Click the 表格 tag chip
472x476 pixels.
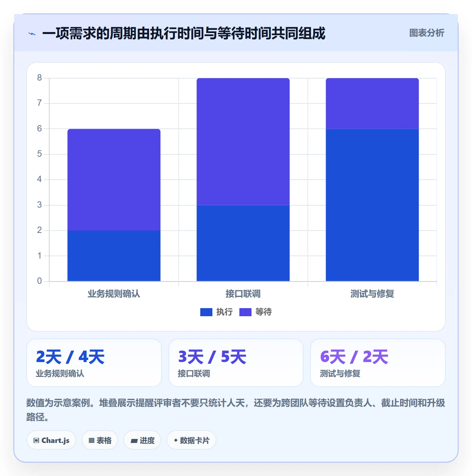(x=100, y=440)
